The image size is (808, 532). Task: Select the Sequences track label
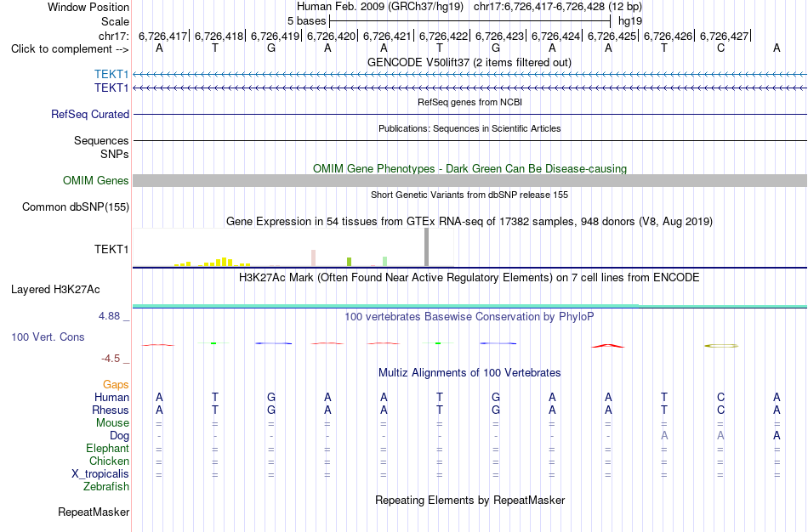point(101,140)
